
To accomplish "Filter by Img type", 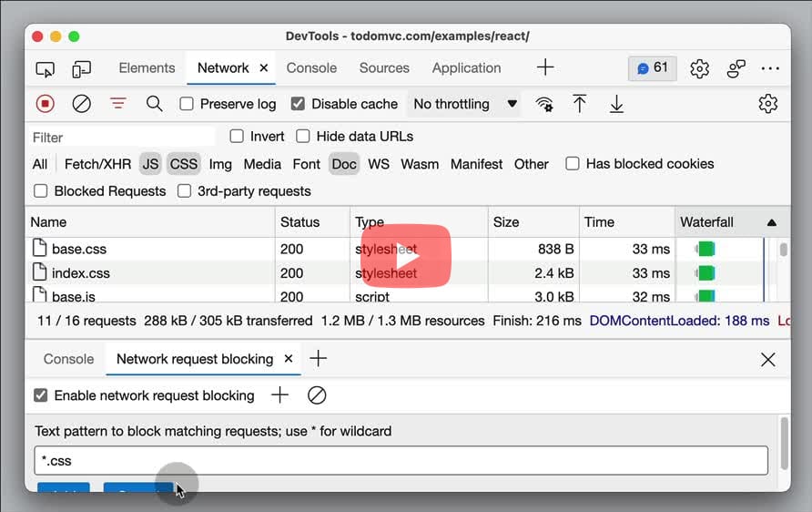I will (x=220, y=164).
